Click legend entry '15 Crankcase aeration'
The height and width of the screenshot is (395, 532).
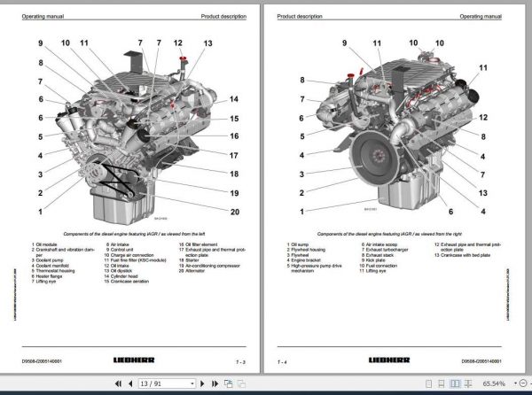127,281
